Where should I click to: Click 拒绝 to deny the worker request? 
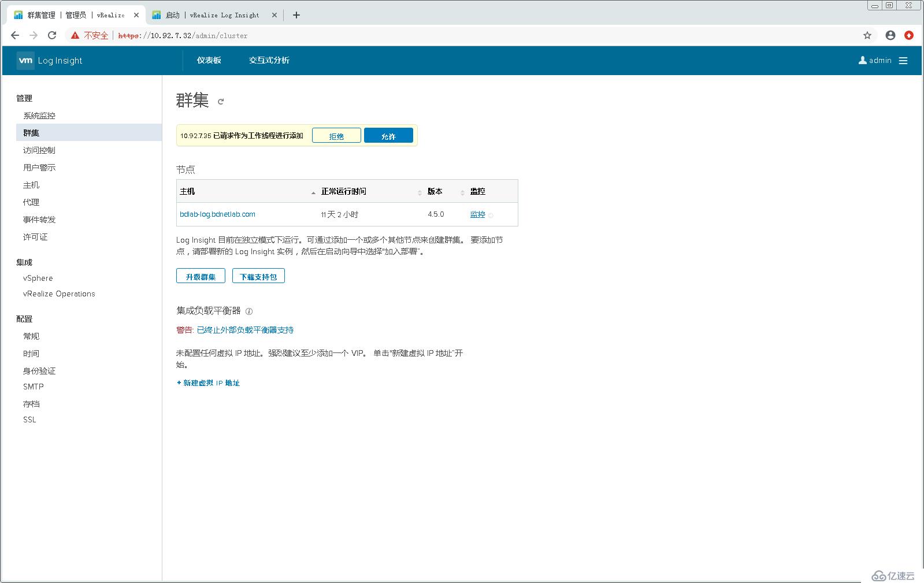click(336, 136)
